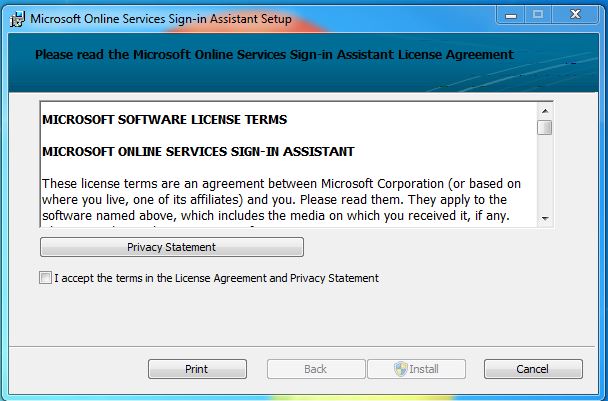Click the license scrollbar down arrow
This screenshot has width=608, height=401.
pyautogui.click(x=545, y=217)
